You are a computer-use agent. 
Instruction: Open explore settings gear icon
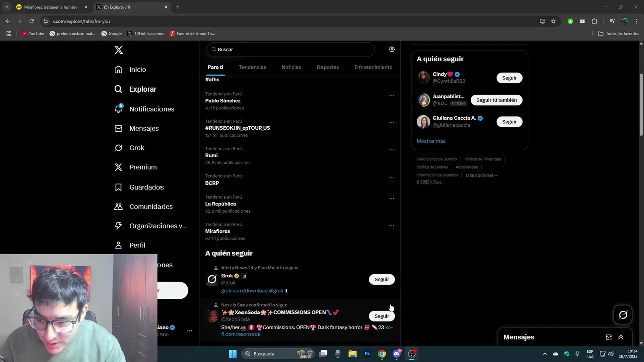(392, 49)
